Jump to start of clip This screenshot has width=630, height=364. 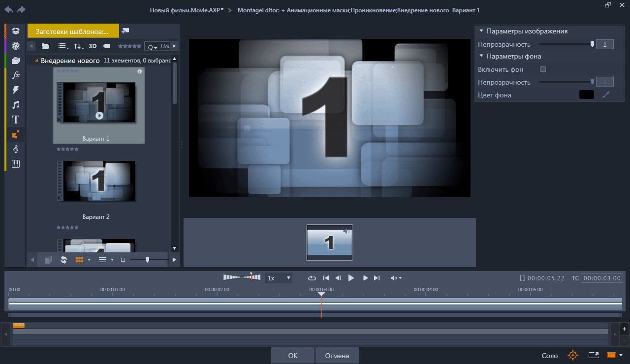tap(326, 278)
